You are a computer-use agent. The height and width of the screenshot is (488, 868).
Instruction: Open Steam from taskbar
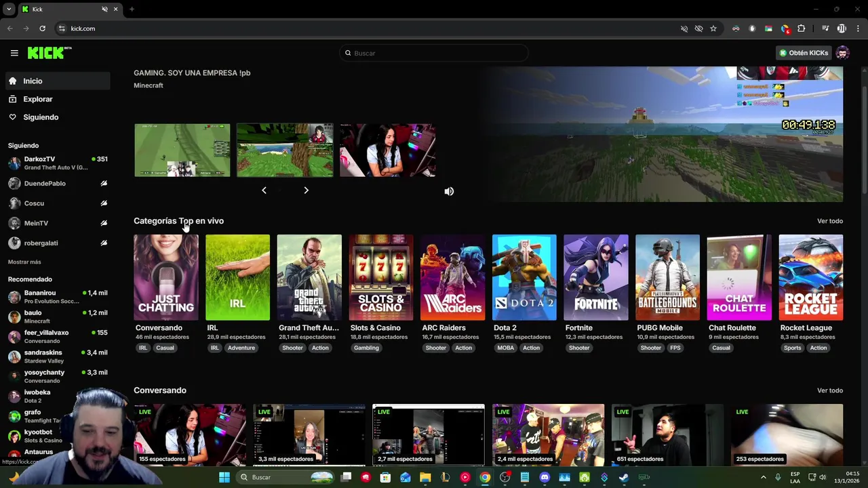[x=624, y=477]
